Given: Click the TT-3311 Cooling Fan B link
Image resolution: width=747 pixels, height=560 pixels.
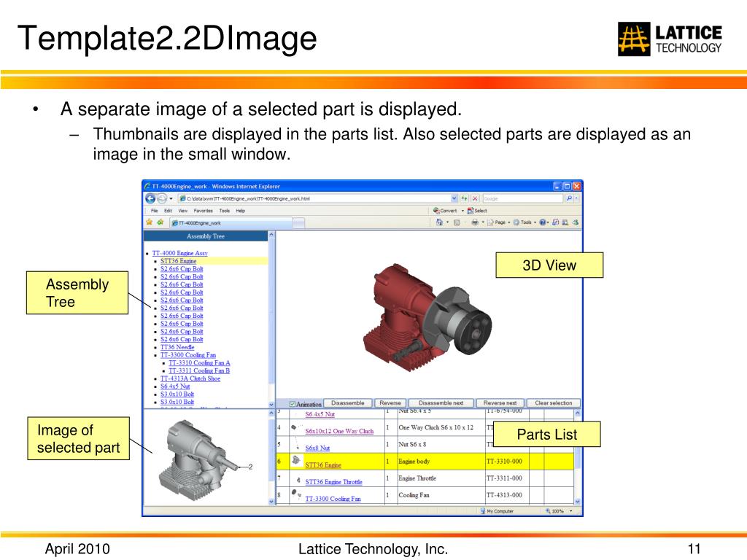Looking at the screenshot, I should [198, 370].
